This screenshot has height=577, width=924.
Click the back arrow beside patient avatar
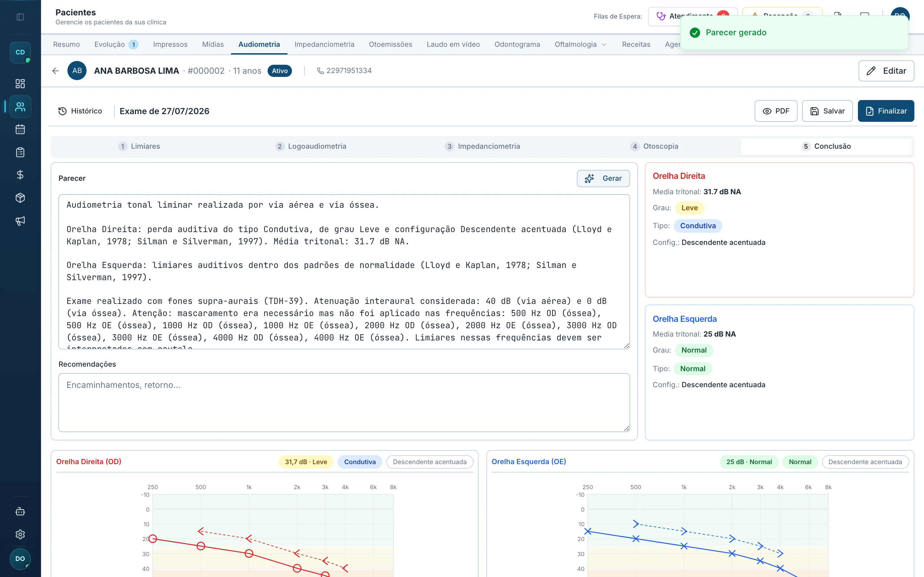(56, 71)
